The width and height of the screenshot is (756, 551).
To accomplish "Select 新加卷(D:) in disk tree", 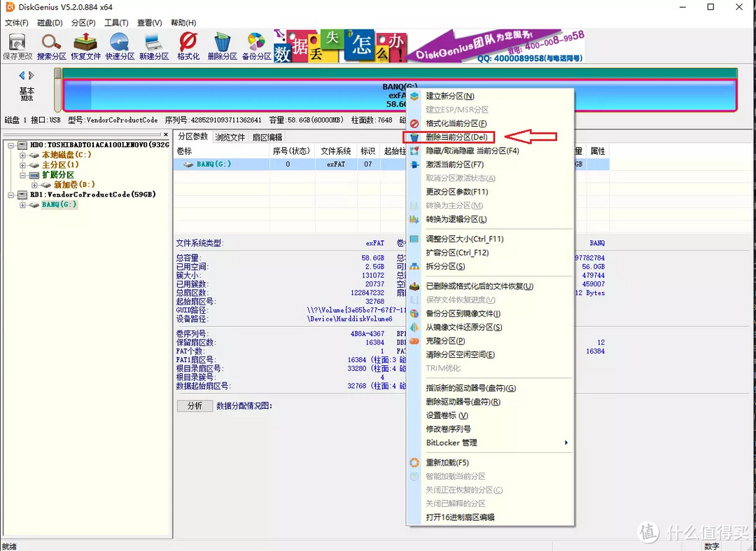I will click(74, 185).
